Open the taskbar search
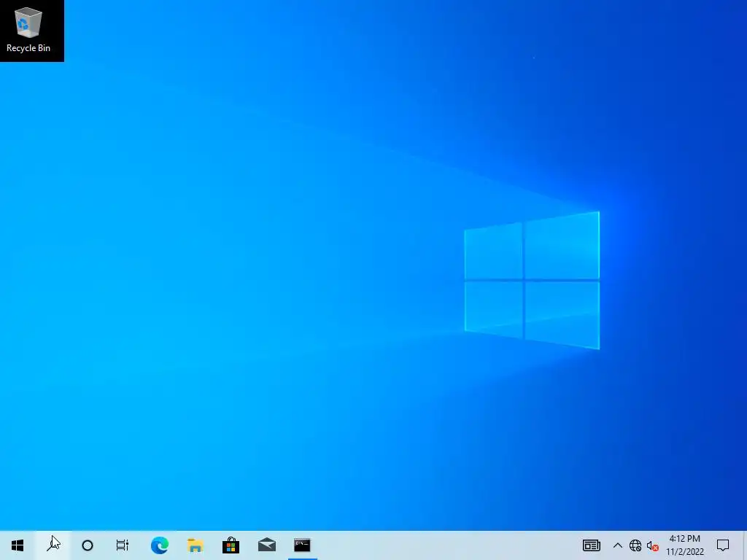 click(53, 545)
